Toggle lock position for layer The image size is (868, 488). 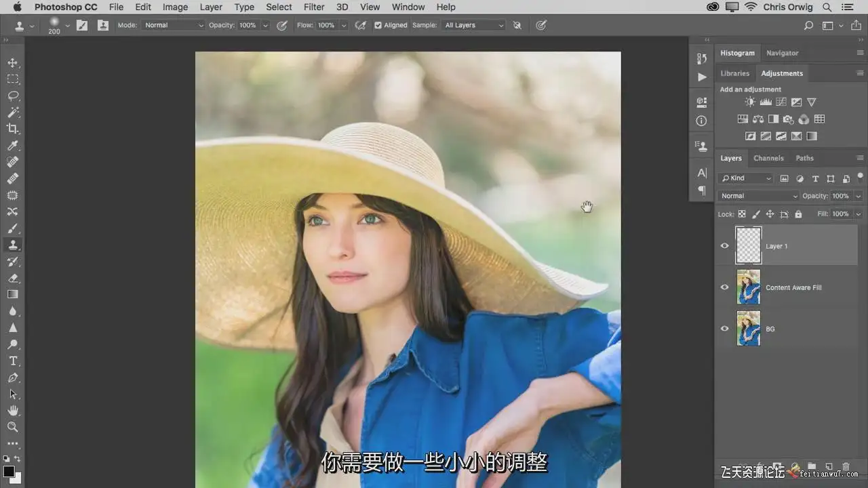click(770, 214)
